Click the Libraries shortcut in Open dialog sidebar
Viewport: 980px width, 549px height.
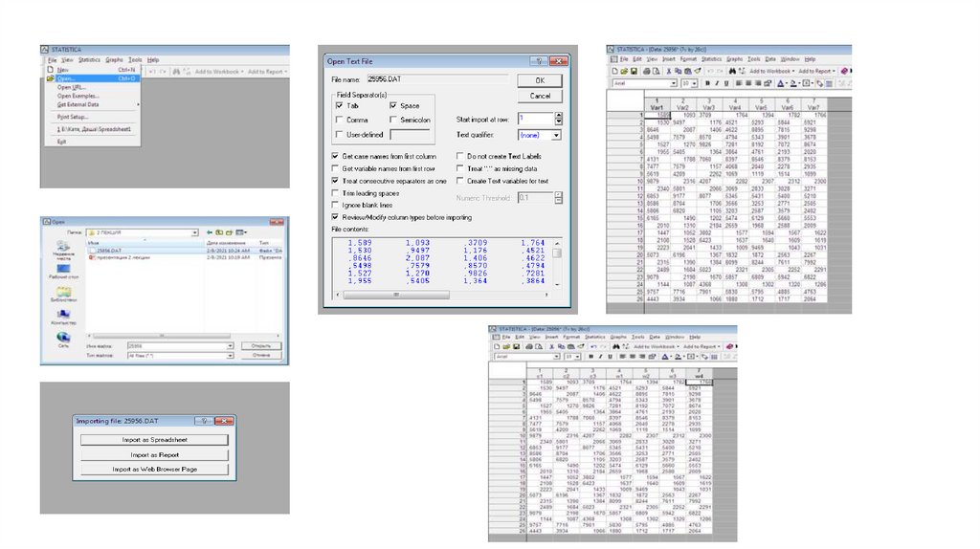(x=64, y=294)
